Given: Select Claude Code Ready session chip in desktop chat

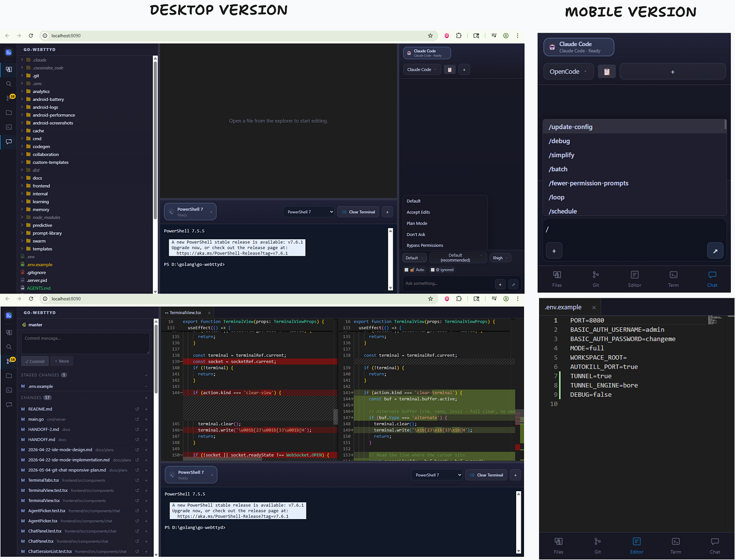Looking at the screenshot, I should (427, 52).
